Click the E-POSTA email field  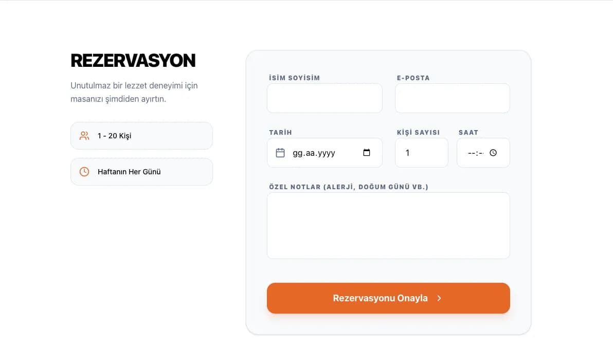452,98
